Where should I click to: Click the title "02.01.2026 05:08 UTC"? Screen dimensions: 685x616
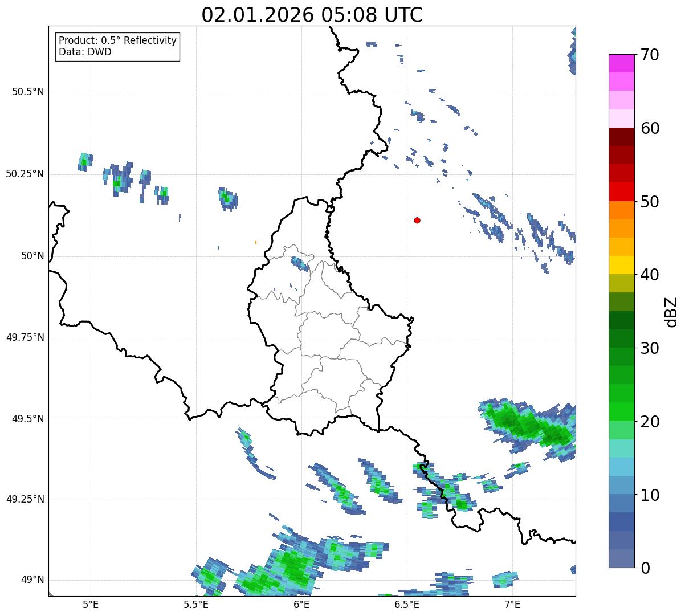tap(312, 15)
